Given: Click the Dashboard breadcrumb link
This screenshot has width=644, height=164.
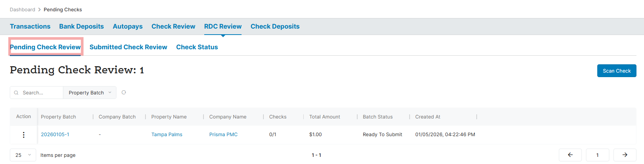Looking at the screenshot, I should [22, 10].
